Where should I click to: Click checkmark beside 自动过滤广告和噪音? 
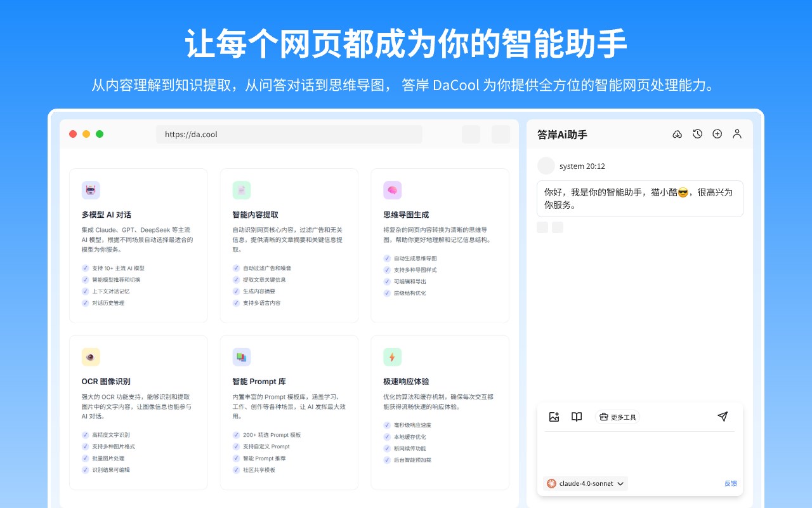point(236,268)
